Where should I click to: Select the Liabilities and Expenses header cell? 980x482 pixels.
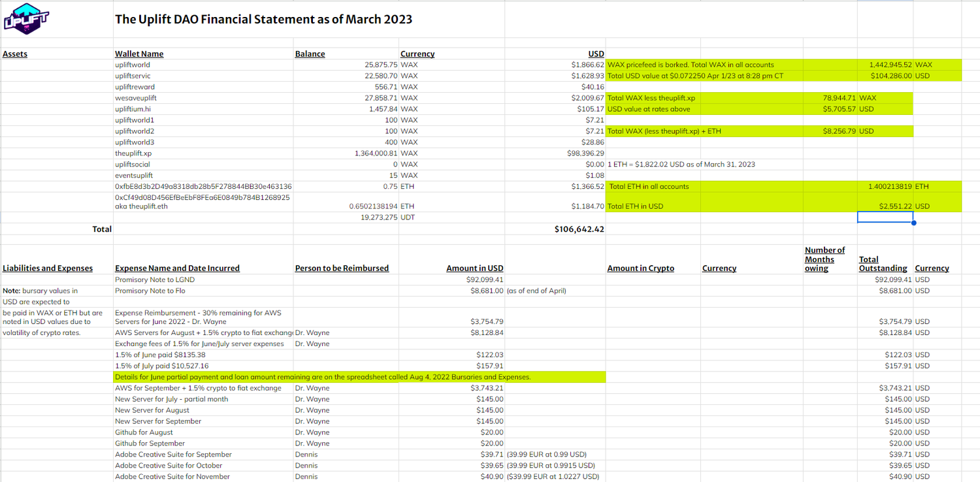[48, 268]
